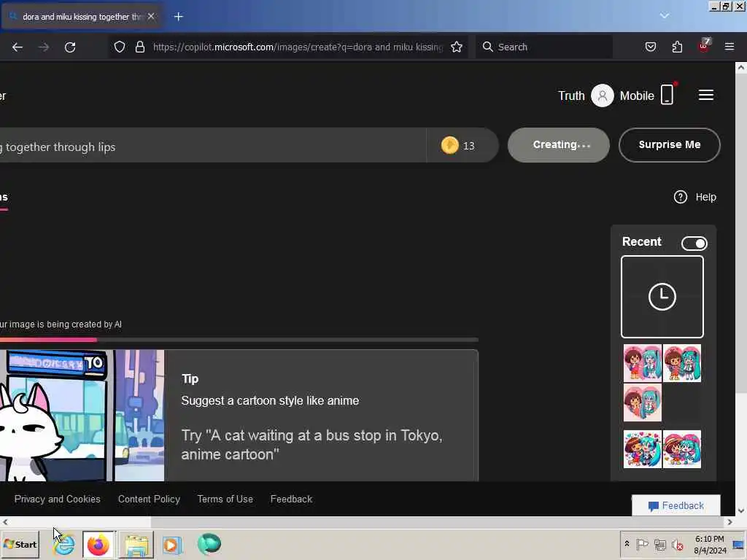The width and height of the screenshot is (747, 560).
Task: Open the heart-shaped third recent thumbnail
Action: [642, 402]
